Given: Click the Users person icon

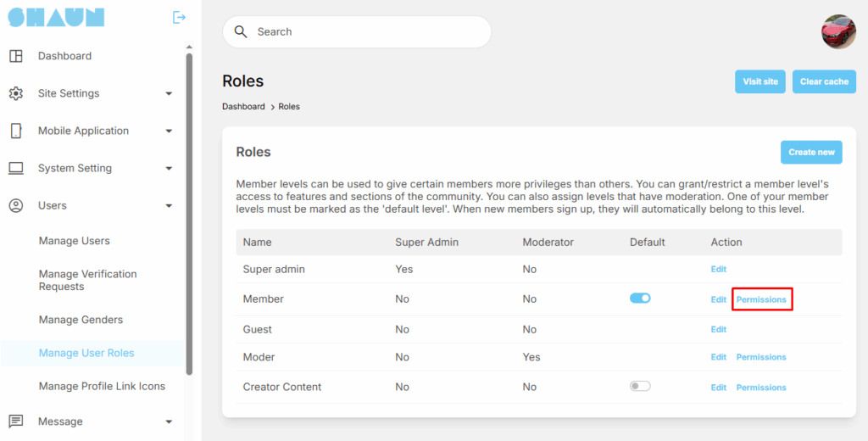Looking at the screenshot, I should tap(15, 205).
